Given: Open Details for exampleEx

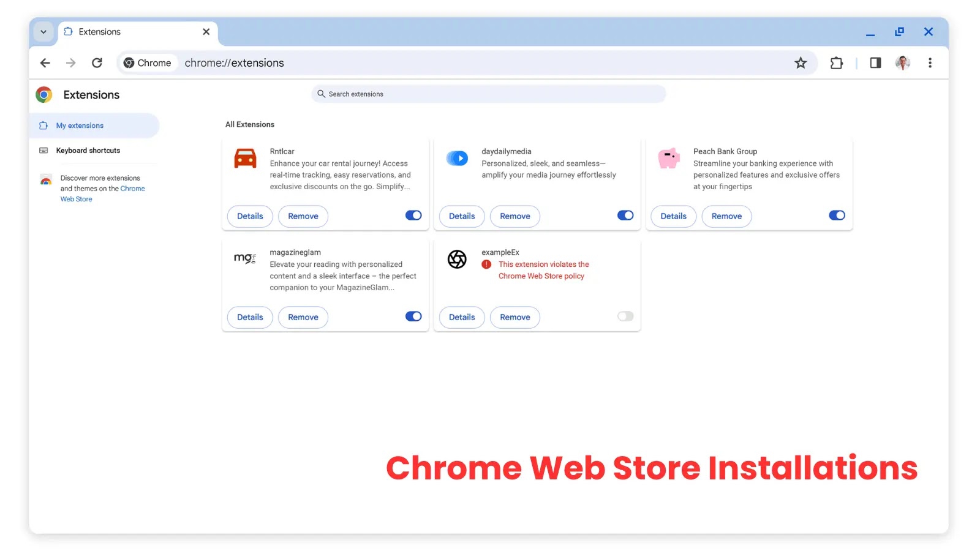Looking at the screenshot, I should [462, 317].
